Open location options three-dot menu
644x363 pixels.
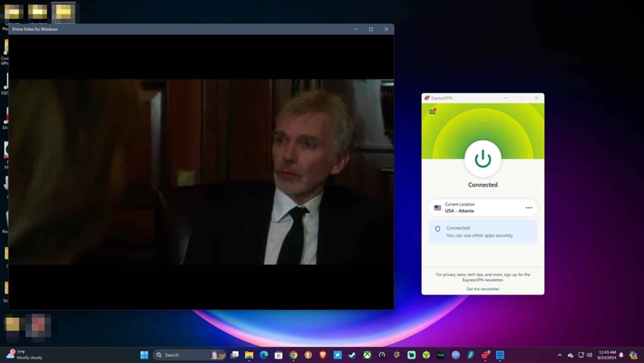tap(529, 208)
